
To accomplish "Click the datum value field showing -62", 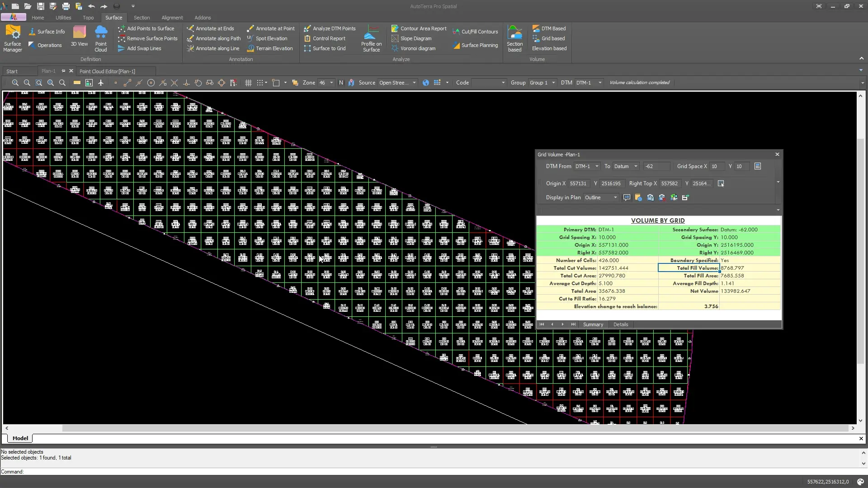I will 656,166.
